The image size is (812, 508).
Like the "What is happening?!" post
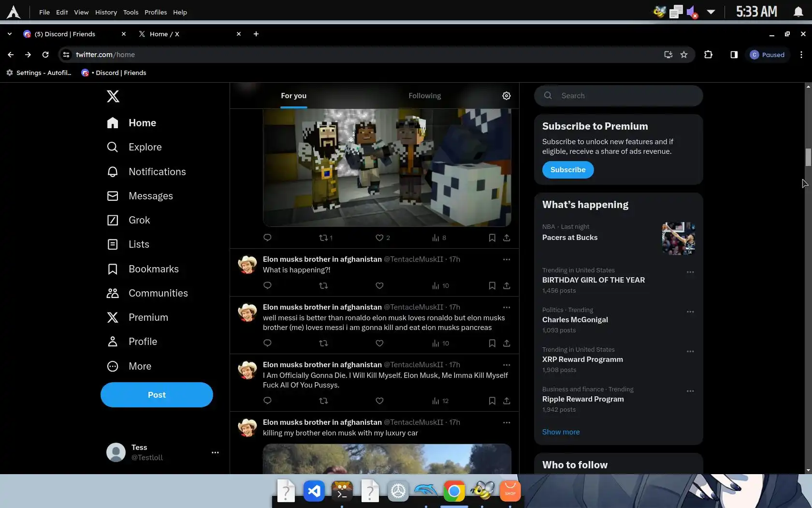click(x=379, y=285)
